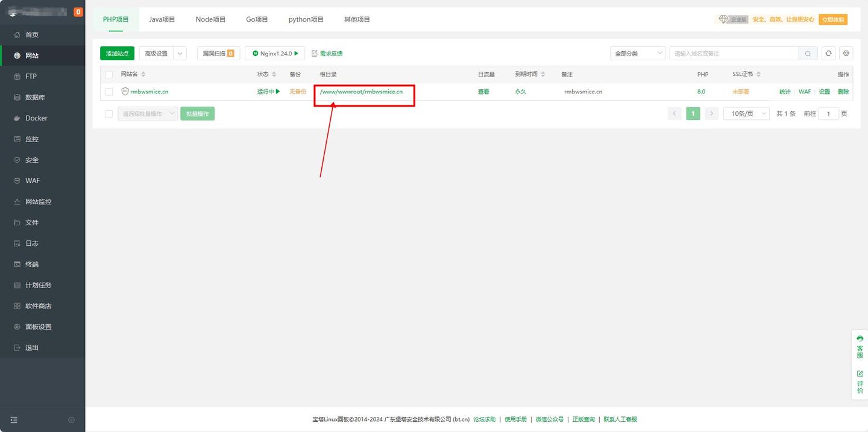Open Docker in the sidebar
The height and width of the screenshot is (432, 868).
[x=42, y=118]
